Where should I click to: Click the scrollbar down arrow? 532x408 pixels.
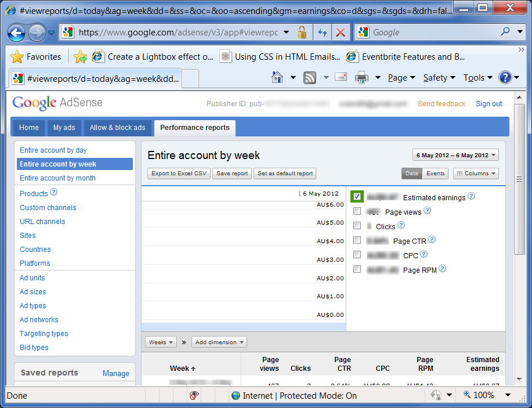point(519,379)
